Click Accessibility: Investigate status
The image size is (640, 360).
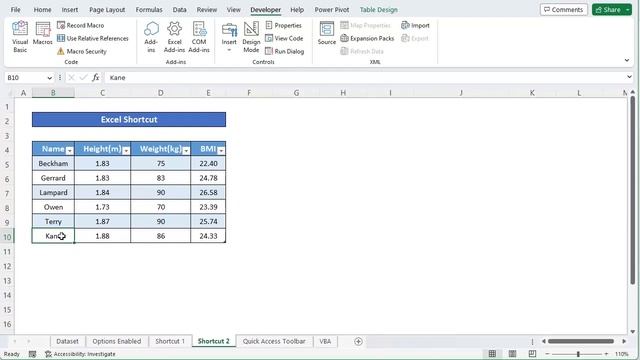[80, 354]
